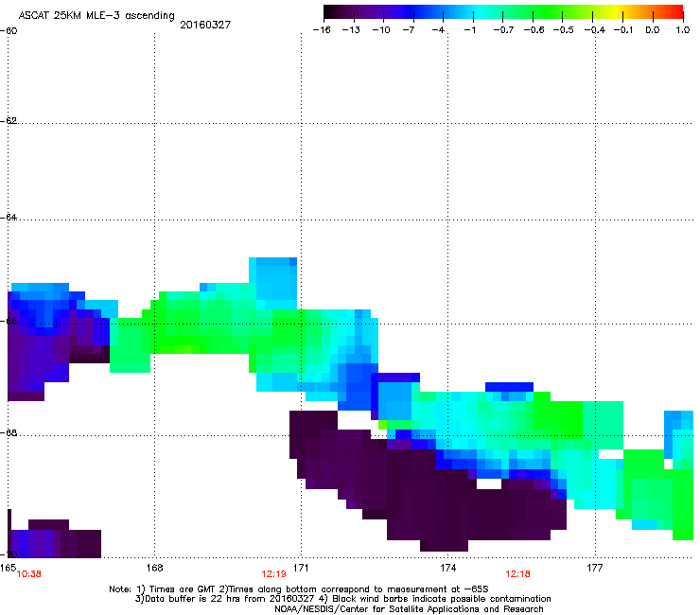The width and height of the screenshot is (700, 615).
Task: Click the -7 color scale label
Action: (409, 30)
